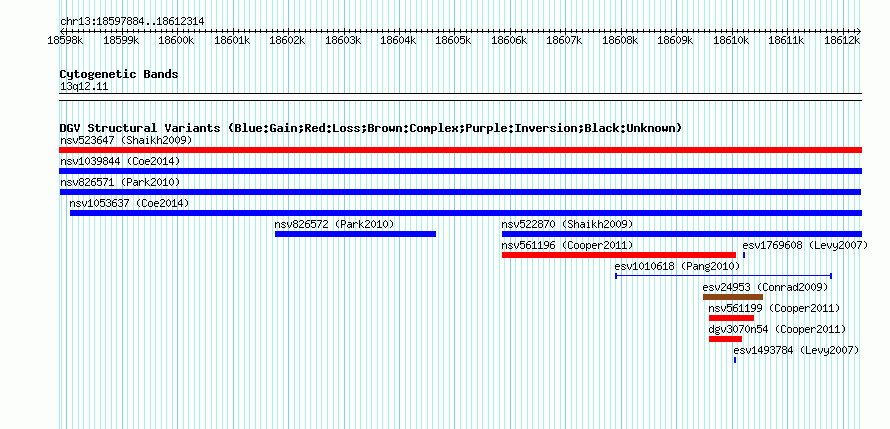Click the red dgv3070n54 loss bar
This screenshot has width=890, height=429.
click(x=725, y=339)
